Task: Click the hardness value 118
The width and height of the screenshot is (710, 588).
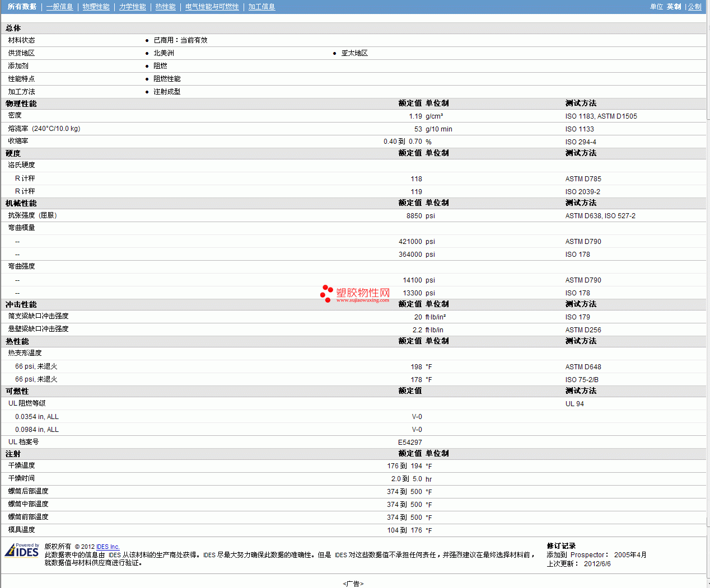Action: [416, 179]
